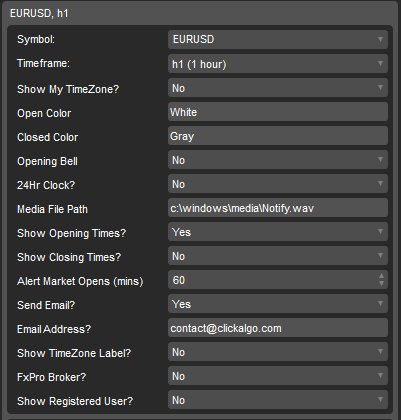Decrease Alert Market Opens with down arrow
Image resolution: width=401 pixels, height=420 pixels.
point(381,283)
